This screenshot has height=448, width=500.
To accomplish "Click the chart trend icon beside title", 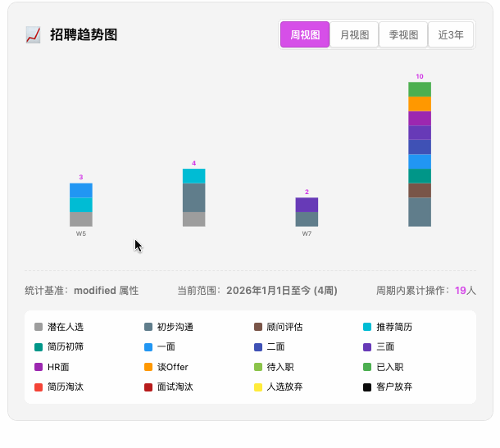I will (33, 35).
